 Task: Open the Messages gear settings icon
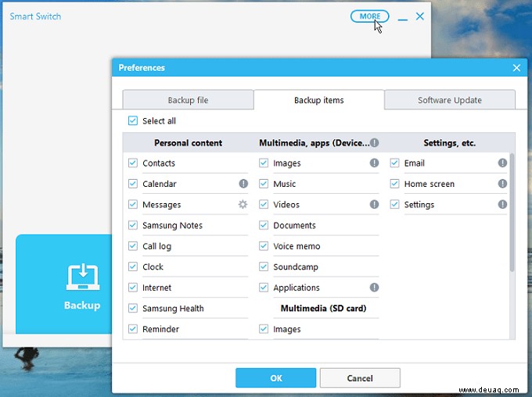[x=243, y=205]
